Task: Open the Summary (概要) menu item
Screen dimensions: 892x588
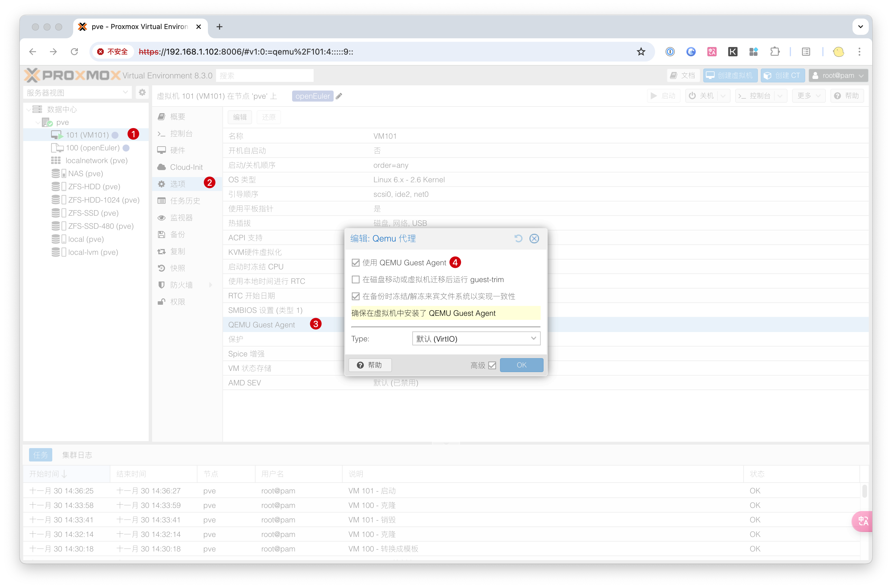Action: pyautogui.click(x=186, y=117)
